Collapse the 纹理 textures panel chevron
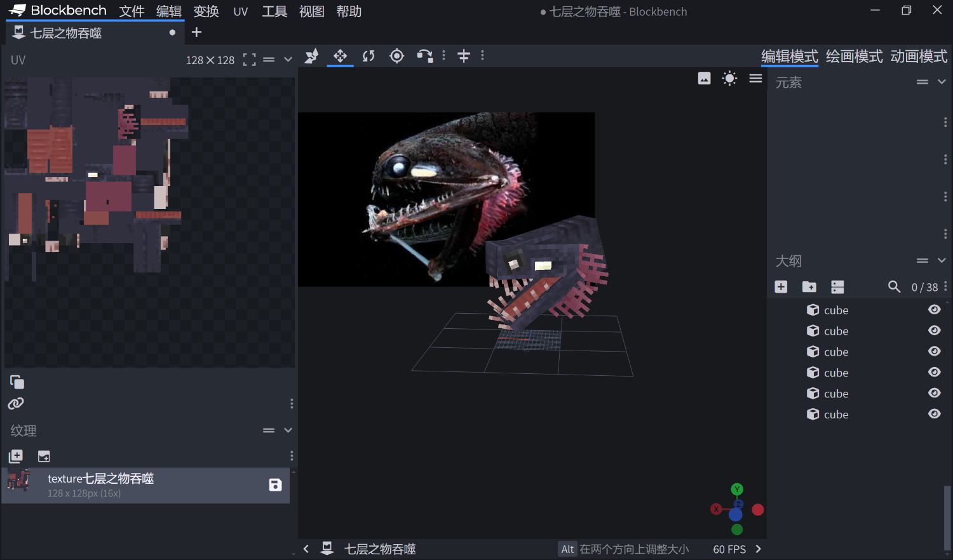Screen dimensions: 953x560 pos(288,430)
